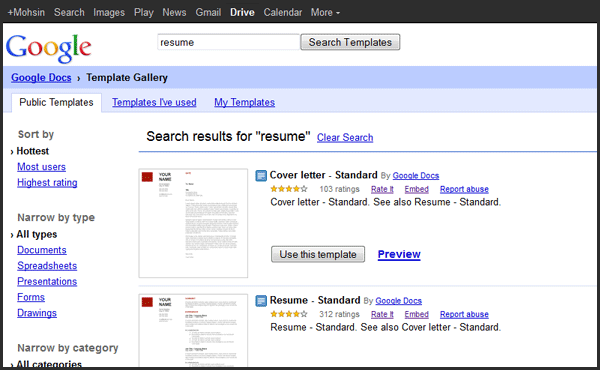This screenshot has height=370, width=600.
Task: Click the Narrow by category heading
Action: point(68,348)
